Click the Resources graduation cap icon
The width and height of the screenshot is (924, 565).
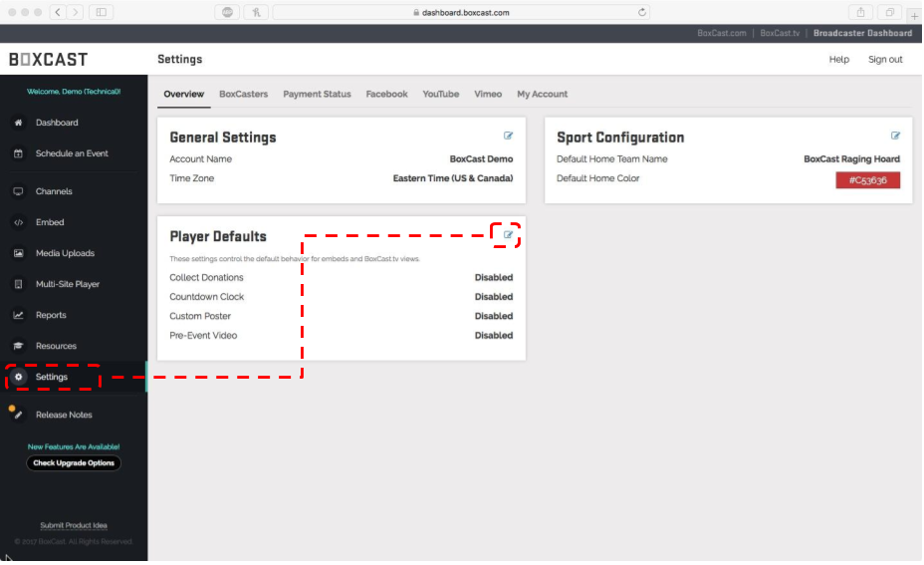tap(18, 346)
